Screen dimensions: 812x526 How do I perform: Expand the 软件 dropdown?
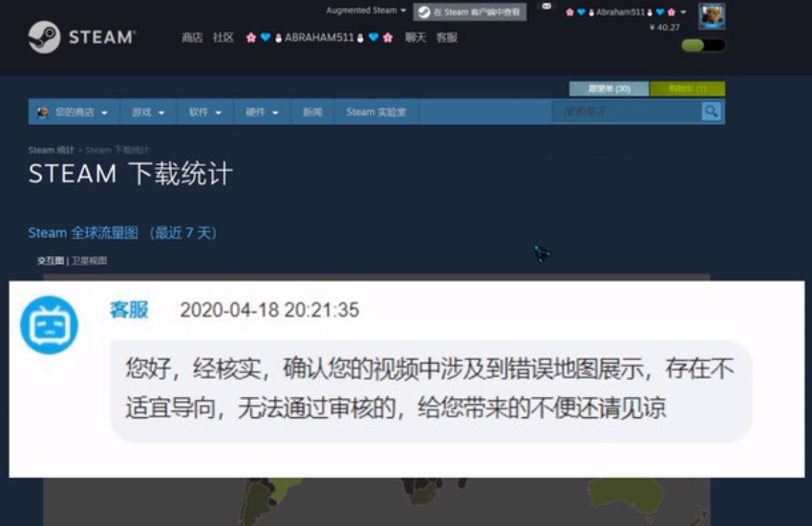pos(205,112)
